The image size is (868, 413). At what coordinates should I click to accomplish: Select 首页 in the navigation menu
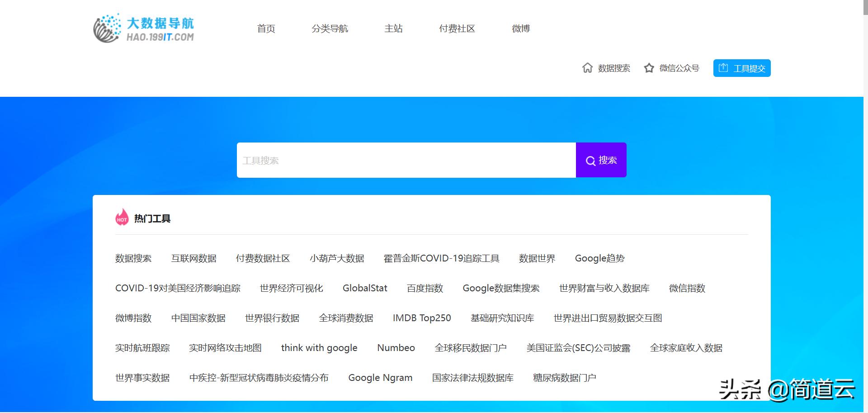[266, 28]
